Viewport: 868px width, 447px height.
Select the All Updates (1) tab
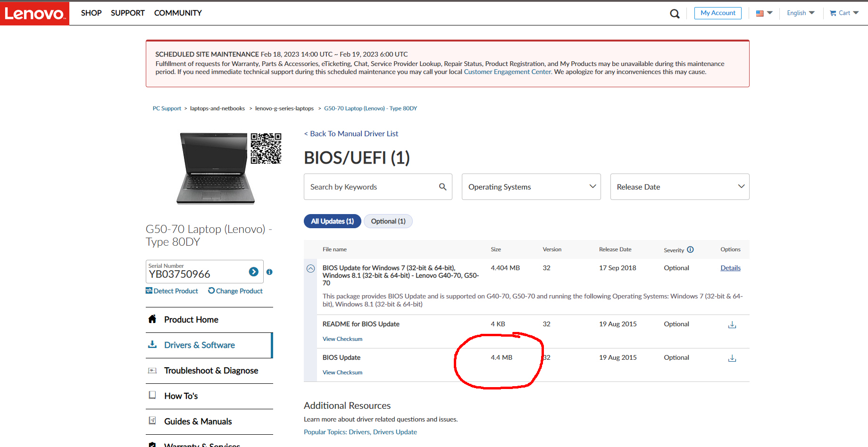pos(333,221)
